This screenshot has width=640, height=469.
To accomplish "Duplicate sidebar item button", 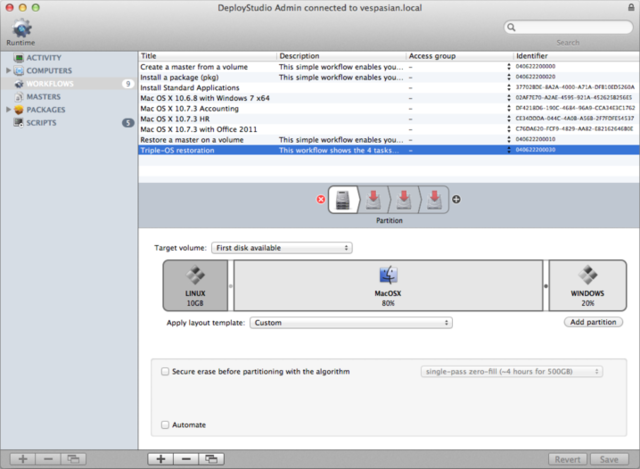I will tap(73, 459).
